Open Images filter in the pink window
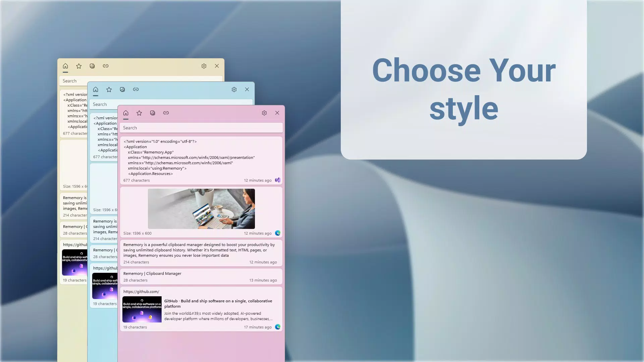644x362 pixels. (153, 113)
